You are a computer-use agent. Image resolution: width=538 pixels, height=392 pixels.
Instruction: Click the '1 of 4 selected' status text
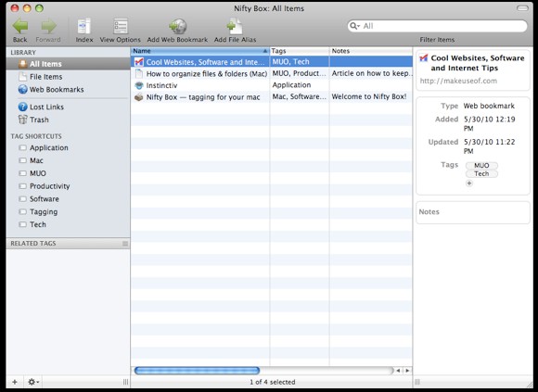point(273,382)
